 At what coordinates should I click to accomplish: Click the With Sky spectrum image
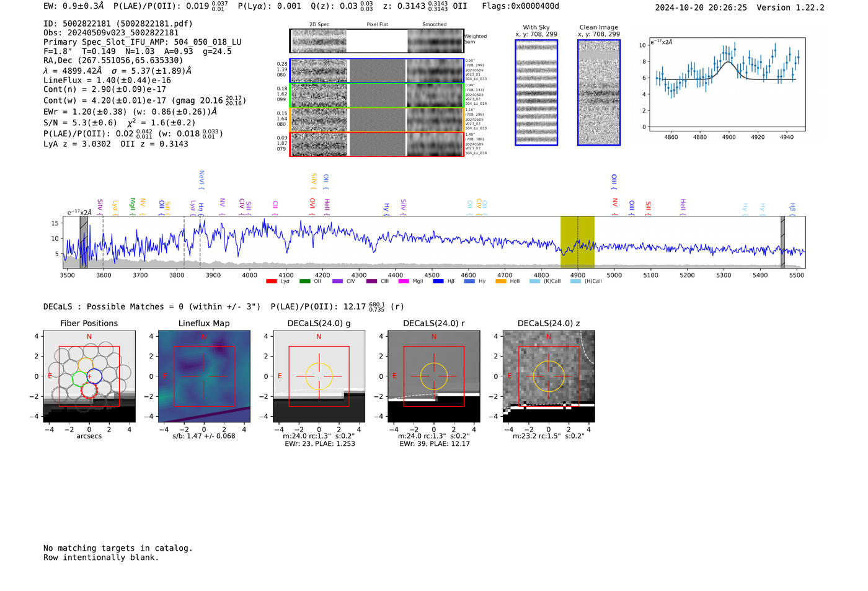click(536, 92)
